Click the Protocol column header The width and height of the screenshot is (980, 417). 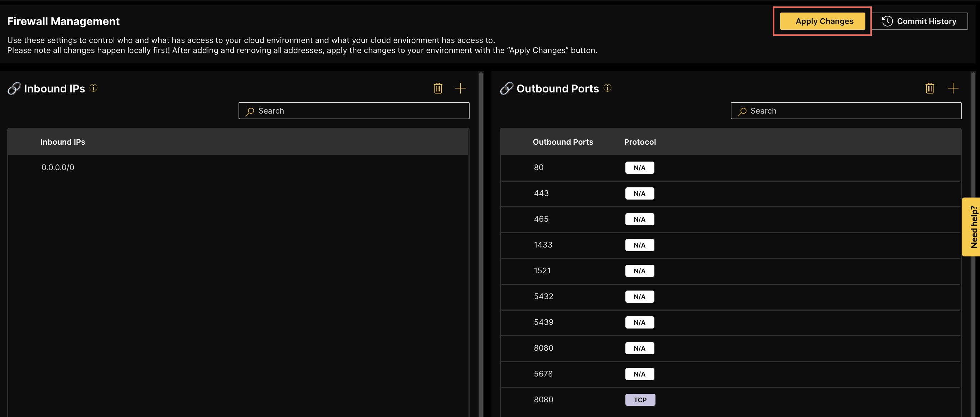tap(639, 142)
